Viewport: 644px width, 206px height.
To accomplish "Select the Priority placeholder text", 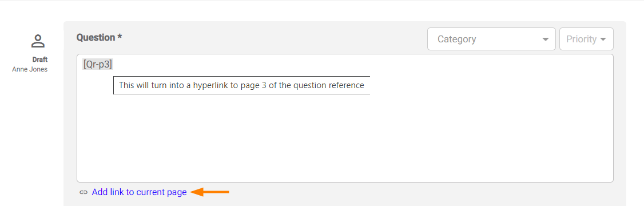I will (581, 39).
